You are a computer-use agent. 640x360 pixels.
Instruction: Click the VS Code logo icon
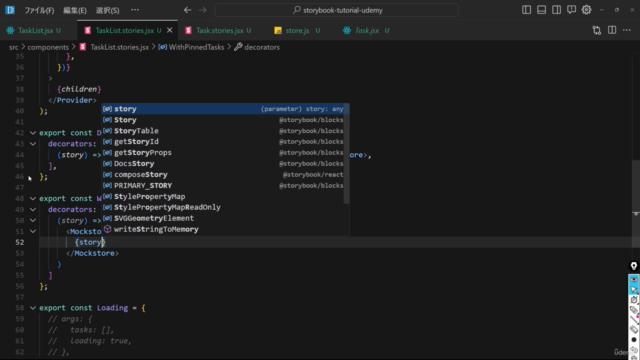tap(10, 10)
